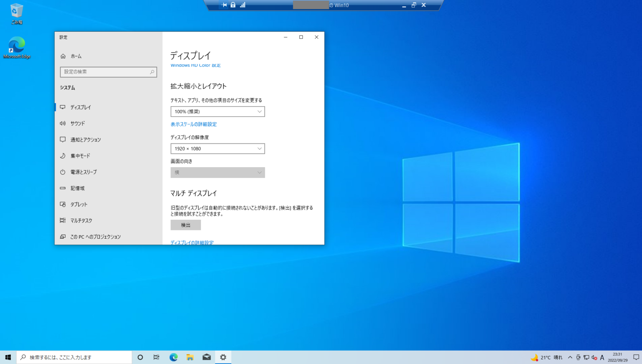Open the Mail app from the taskbar
Image resolution: width=642 pixels, height=364 pixels.
tap(206, 357)
